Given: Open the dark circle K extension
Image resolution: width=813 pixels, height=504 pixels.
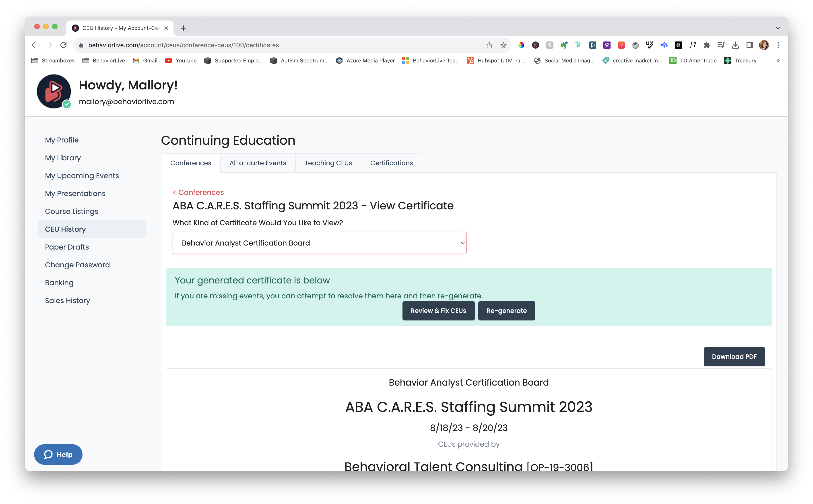Looking at the screenshot, I should pyautogui.click(x=535, y=45).
